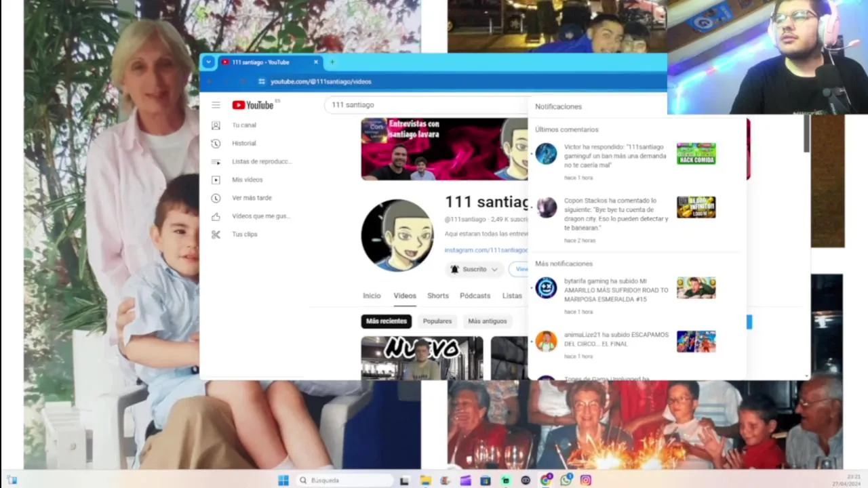Click bytarifa gaming avatar in the notifications
This screenshot has width=868, height=488.
pos(546,288)
